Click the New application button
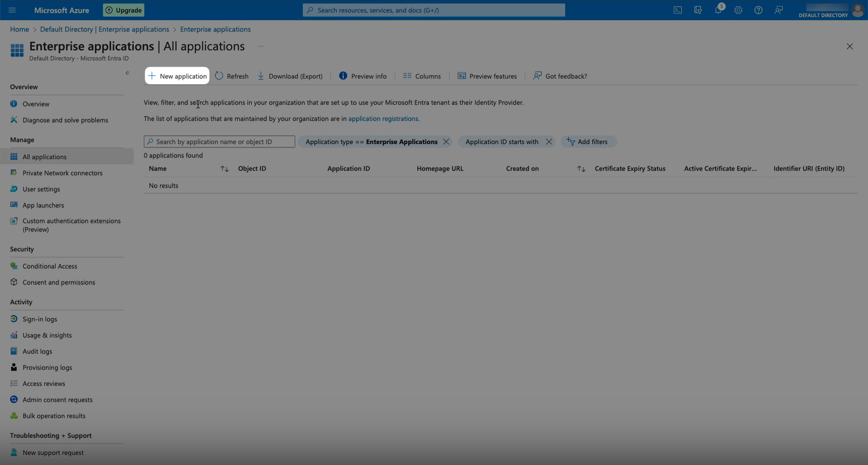 tap(177, 76)
